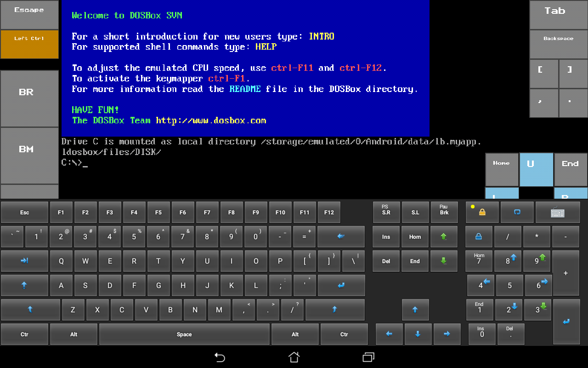
Task: Tap the blue U overlay button
Action: [536, 169]
